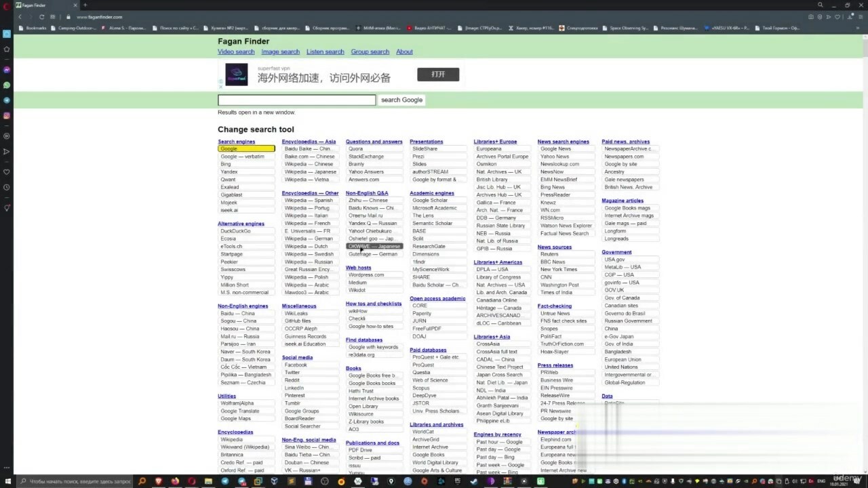Open the Image search link
Image resolution: width=868 pixels, height=488 pixels.
pyautogui.click(x=280, y=52)
